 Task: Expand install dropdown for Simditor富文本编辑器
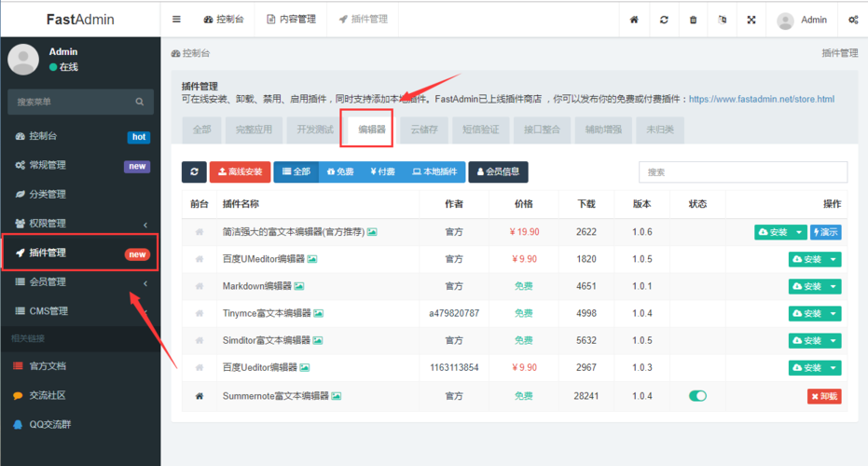[x=834, y=341]
